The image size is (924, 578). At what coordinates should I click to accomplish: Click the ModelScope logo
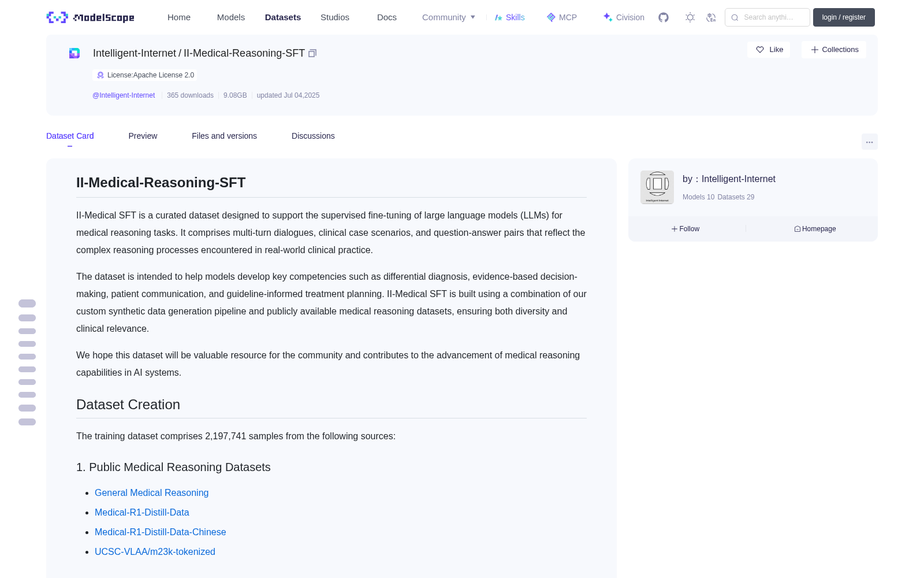click(x=91, y=17)
